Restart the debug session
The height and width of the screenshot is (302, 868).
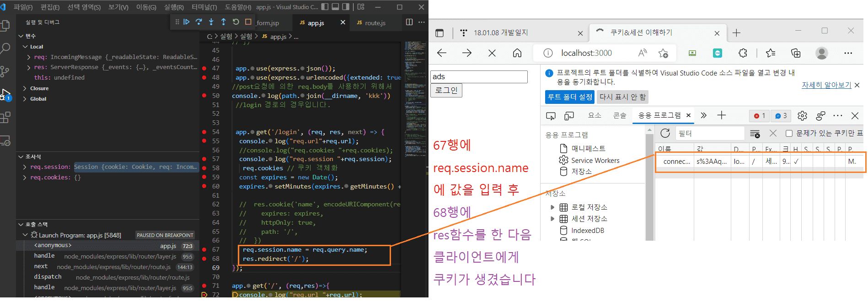tap(236, 22)
